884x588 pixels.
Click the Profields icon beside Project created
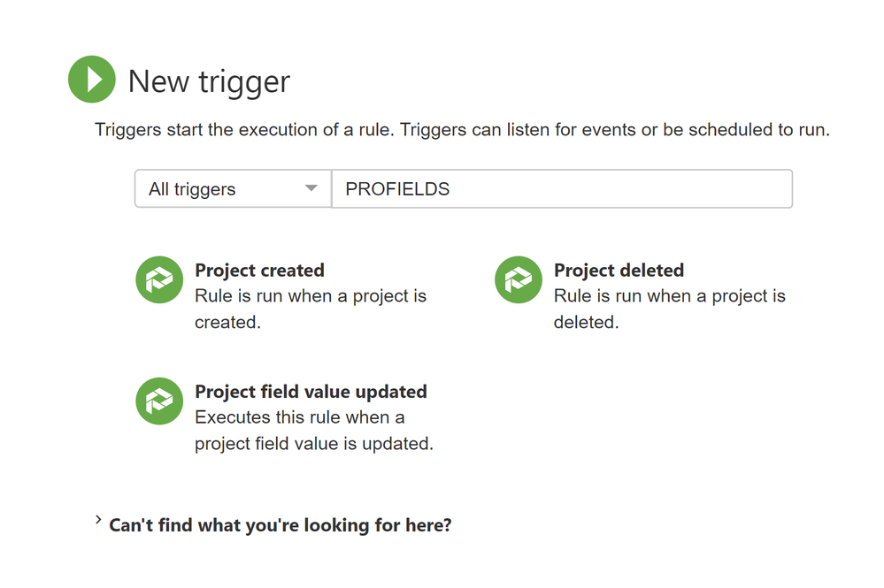(159, 280)
